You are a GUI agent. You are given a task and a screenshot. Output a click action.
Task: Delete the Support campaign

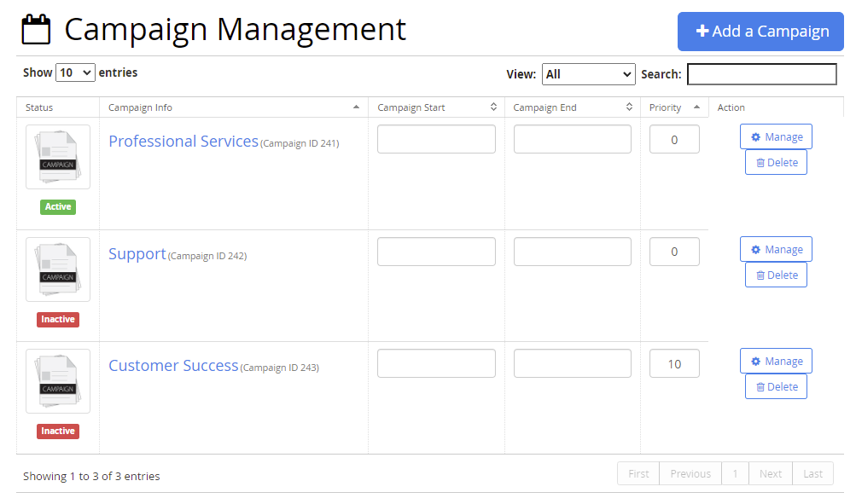tap(776, 275)
